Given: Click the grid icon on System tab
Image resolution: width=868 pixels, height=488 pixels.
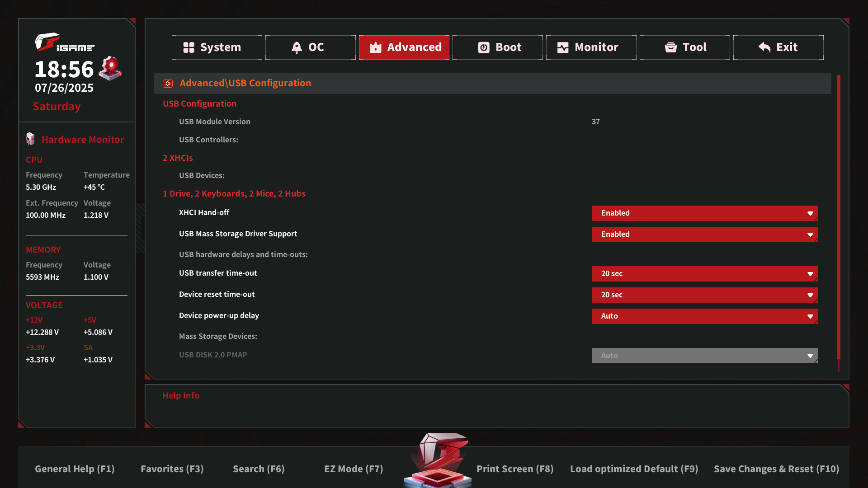Looking at the screenshot, I should click(x=189, y=47).
